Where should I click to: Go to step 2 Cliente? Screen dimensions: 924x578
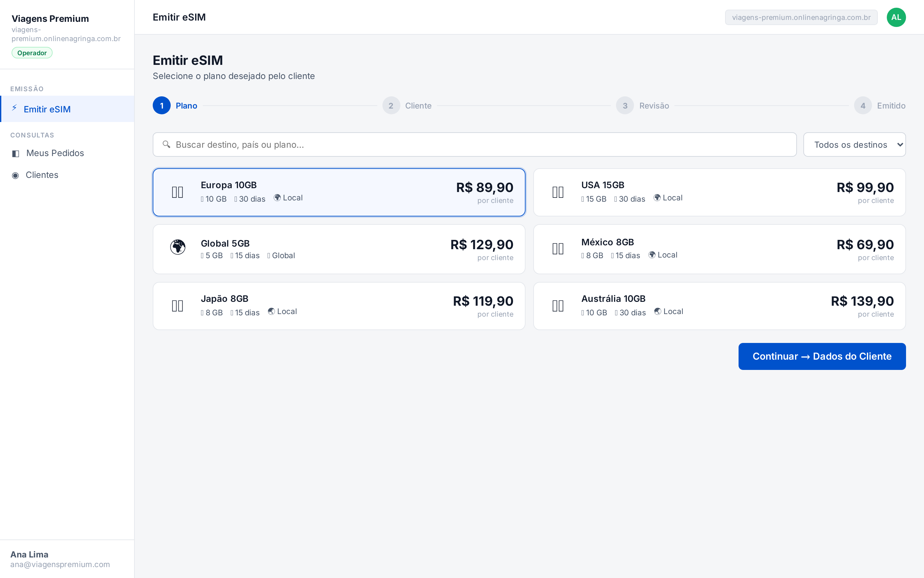[407, 106]
